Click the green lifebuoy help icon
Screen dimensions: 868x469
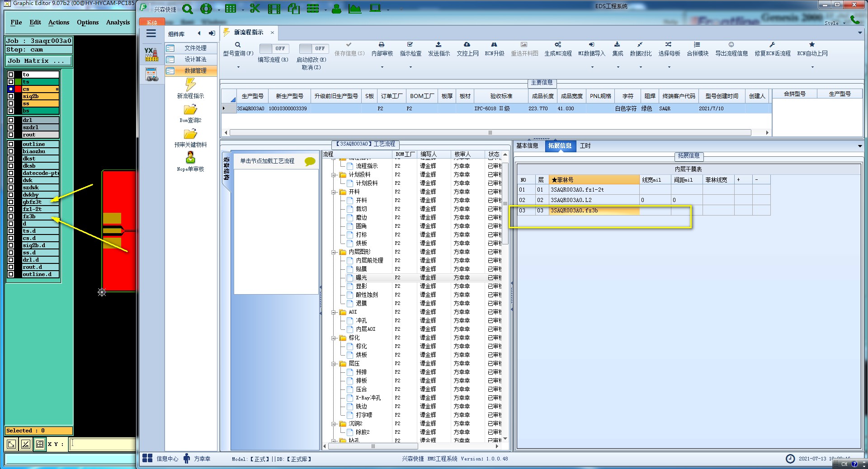click(x=206, y=9)
